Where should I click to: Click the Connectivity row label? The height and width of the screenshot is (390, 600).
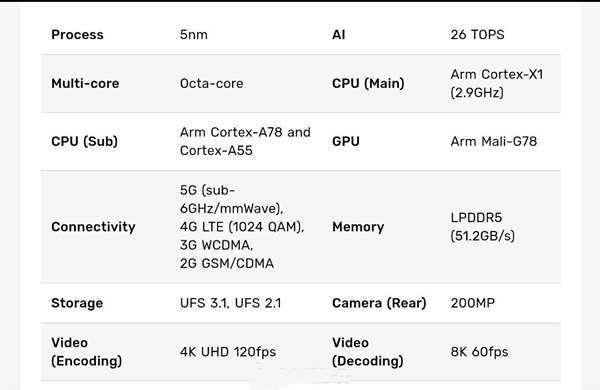[93, 227]
